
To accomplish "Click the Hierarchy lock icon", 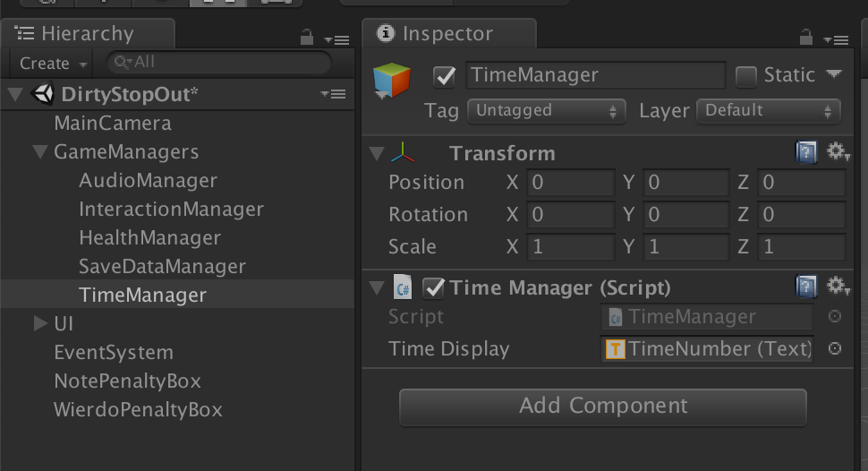I will pos(307,38).
